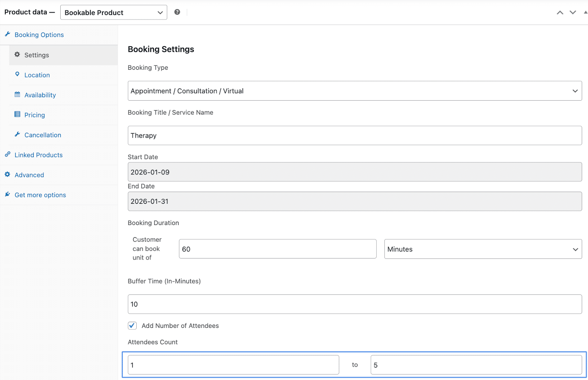The height and width of the screenshot is (380, 588).
Task: Click the Location pin icon
Action: 17,74
